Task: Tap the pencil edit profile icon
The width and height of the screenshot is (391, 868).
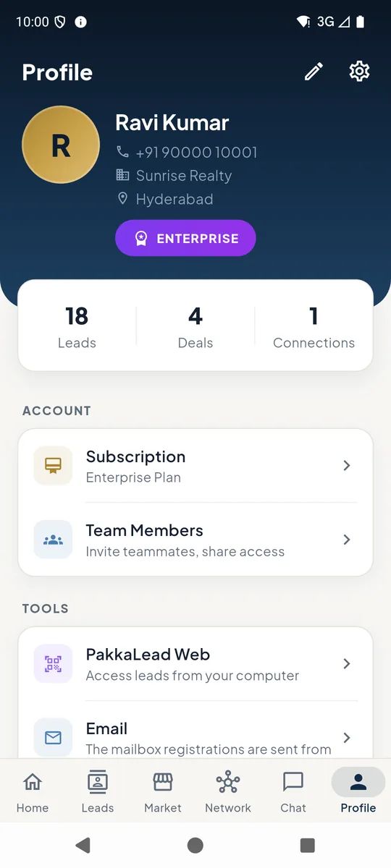Action: (x=314, y=72)
